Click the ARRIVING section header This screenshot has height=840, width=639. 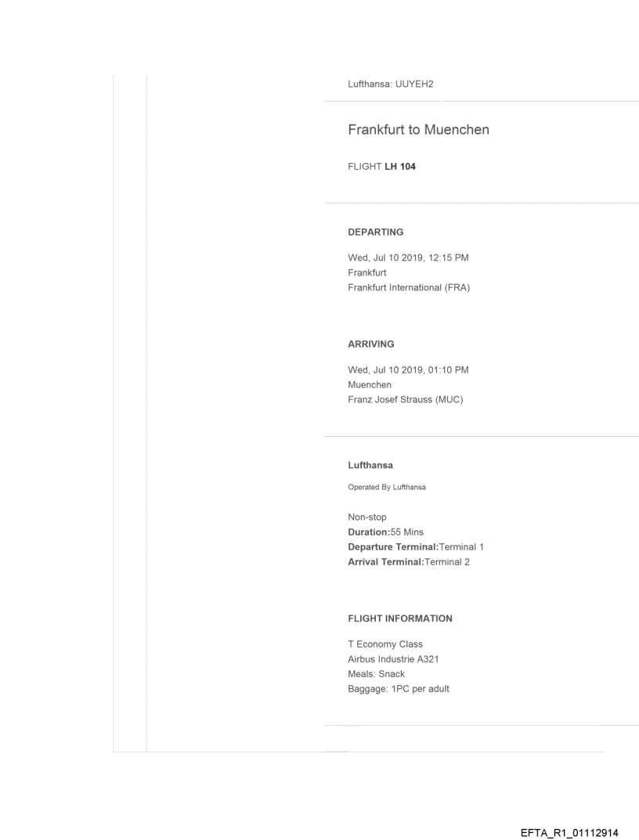coord(370,343)
